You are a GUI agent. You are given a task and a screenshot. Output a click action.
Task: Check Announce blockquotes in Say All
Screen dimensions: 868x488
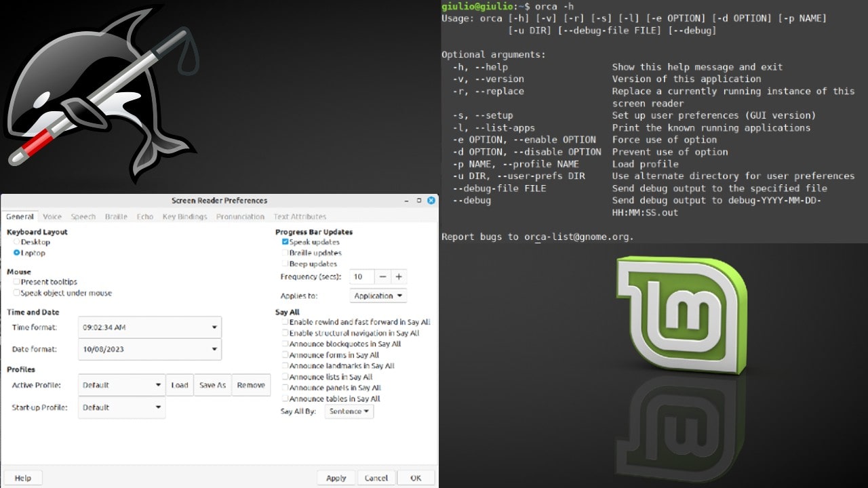(341, 344)
